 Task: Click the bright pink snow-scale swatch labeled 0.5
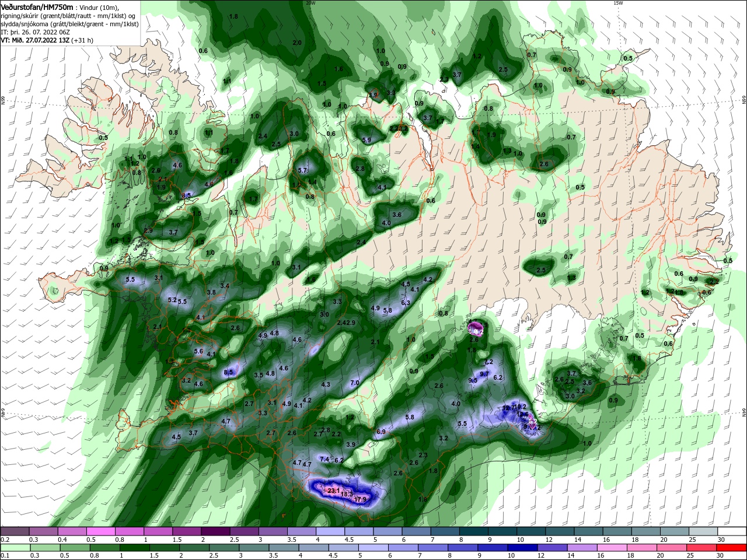coord(100,531)
